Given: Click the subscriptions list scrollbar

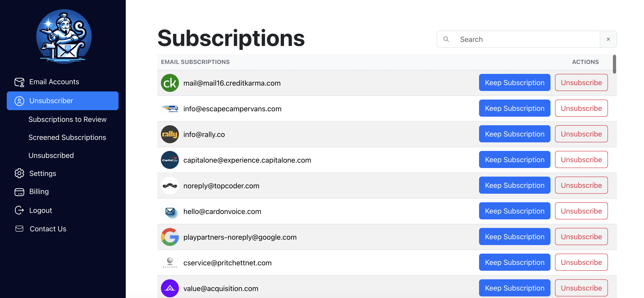Looking at the screenshot, I should pos(614,64).
